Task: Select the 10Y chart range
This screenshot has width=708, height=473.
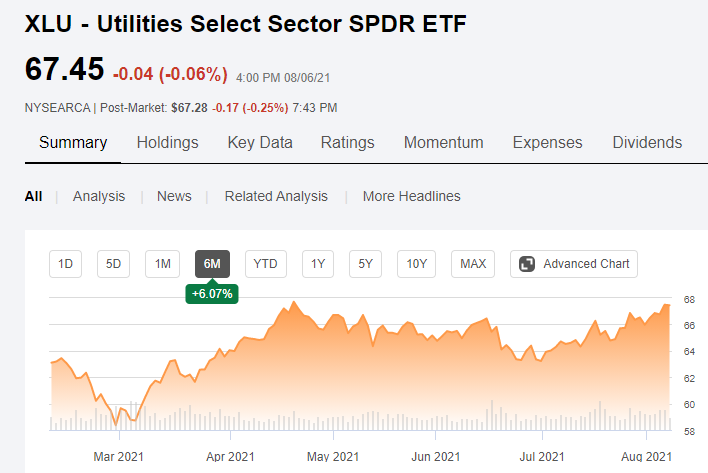Action: (416, 264)
